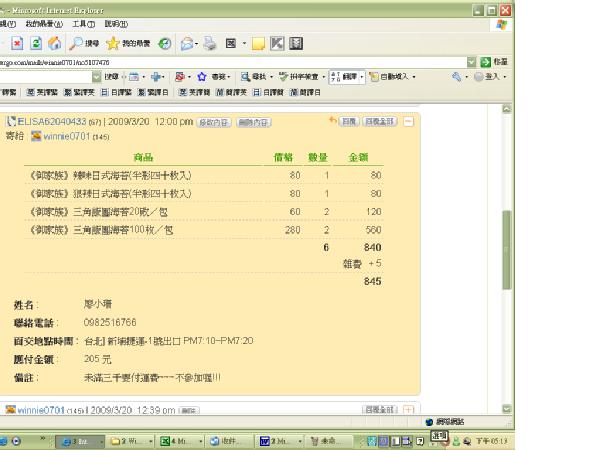This screenshot has width=600, height=450.
Task: Click the AutoFill icon in the search toolbar
Action: pos(373,77)
